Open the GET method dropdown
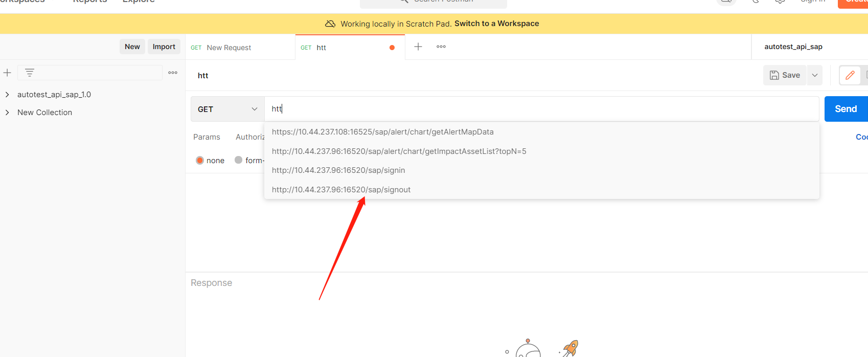The image size is (868, 357). point(227,109)
